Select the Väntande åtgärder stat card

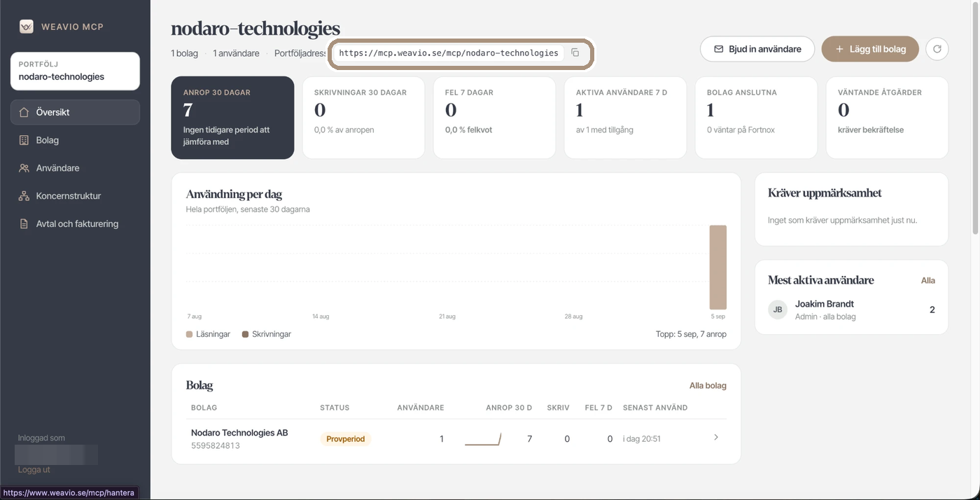tap(887, 118)
